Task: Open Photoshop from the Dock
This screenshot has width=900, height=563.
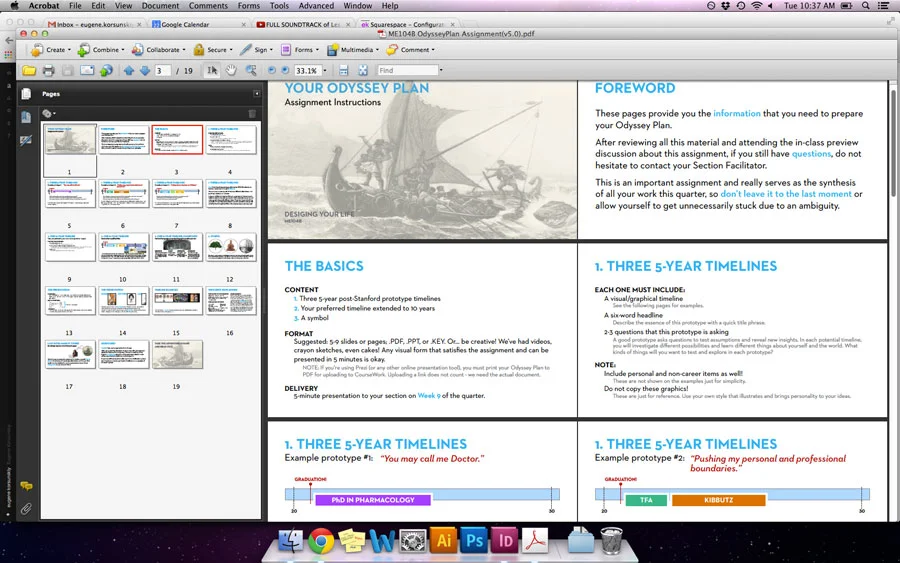Action: coord(475,541)
